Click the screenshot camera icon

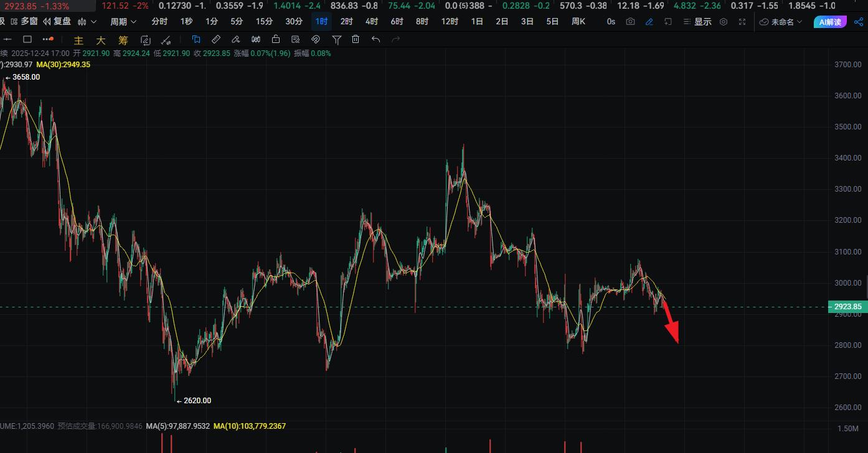pyautogui.click(x=630, y=22)
